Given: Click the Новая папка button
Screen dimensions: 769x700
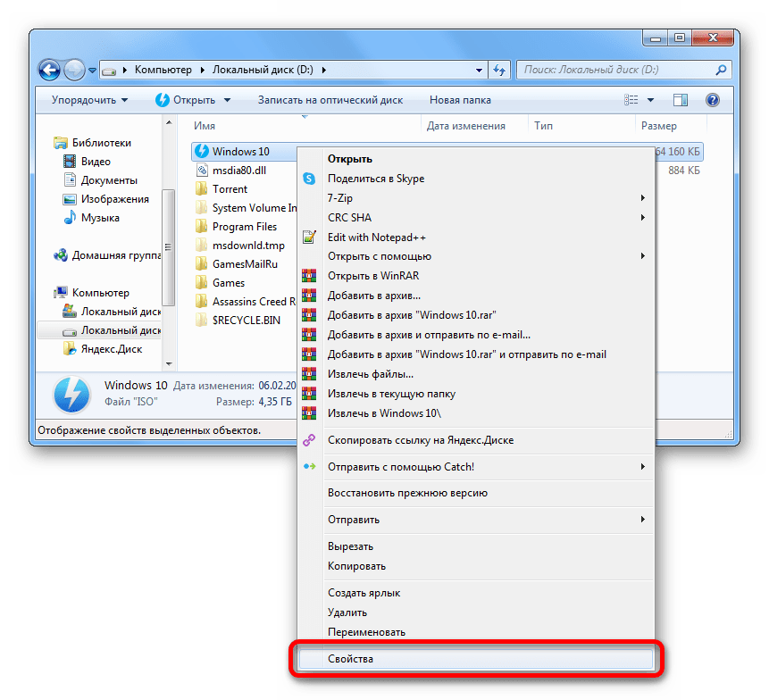Looking at the screenshot, I should pos(460,100).
